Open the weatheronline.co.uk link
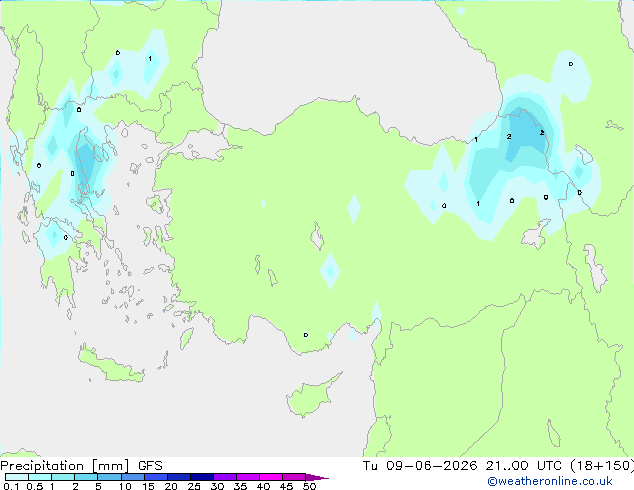This screenshot has width=634, height=490. [550, 481]
